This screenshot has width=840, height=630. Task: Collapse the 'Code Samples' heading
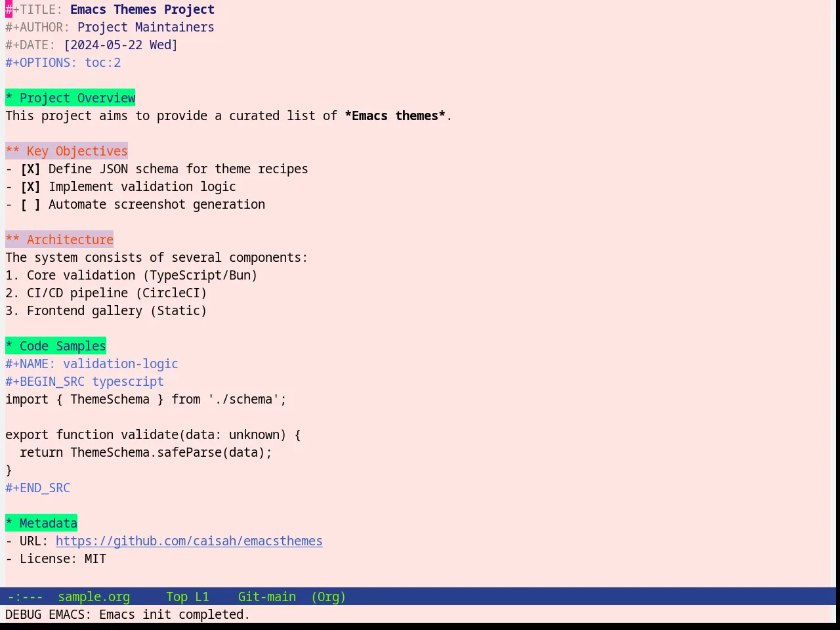click(x=56, y=346)
